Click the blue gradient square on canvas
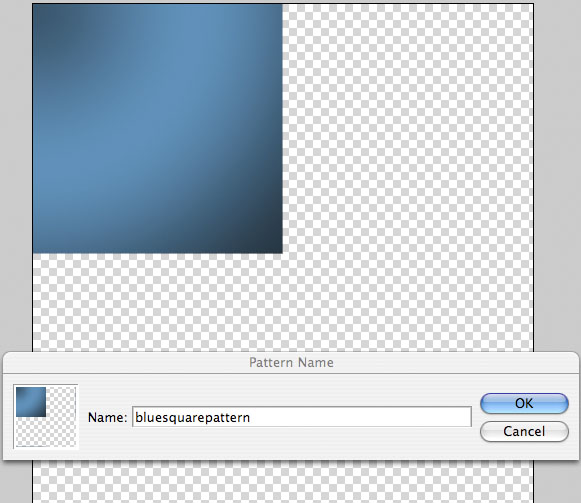581x503 pixels. [158, 129]
